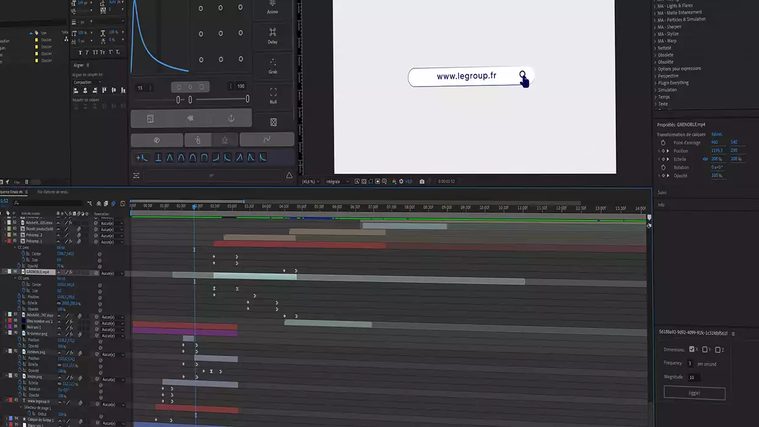Click the bottom-right anchor grid point
The height and width of the screenshot is (427, 759).
click(240, 59)
